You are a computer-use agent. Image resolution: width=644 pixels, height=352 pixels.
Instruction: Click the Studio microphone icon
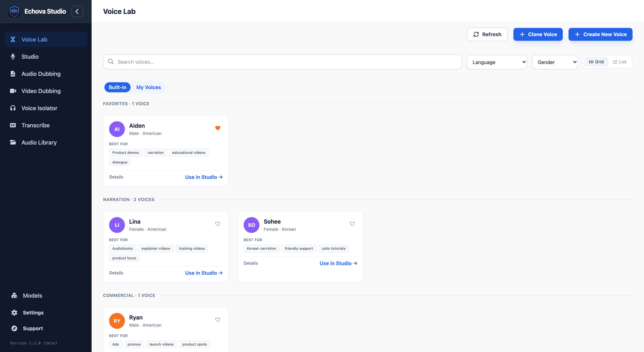(x=13, y=57)
